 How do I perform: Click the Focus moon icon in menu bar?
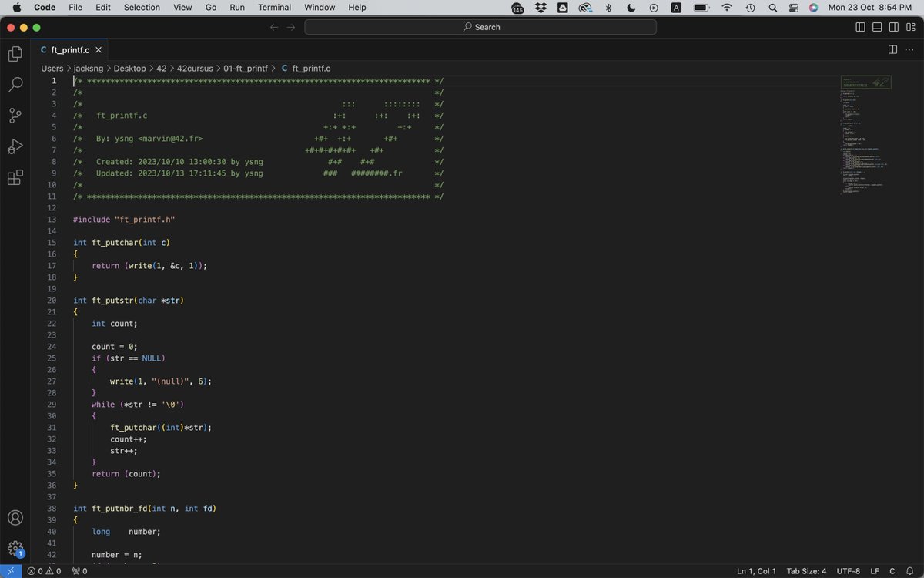[631, 7]
